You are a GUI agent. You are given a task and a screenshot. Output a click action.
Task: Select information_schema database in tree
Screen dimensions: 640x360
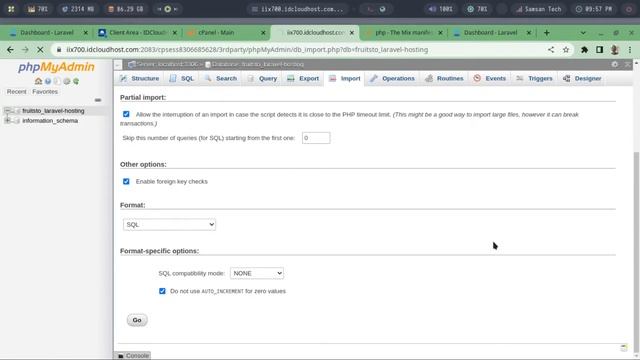(x=50, y=120)
